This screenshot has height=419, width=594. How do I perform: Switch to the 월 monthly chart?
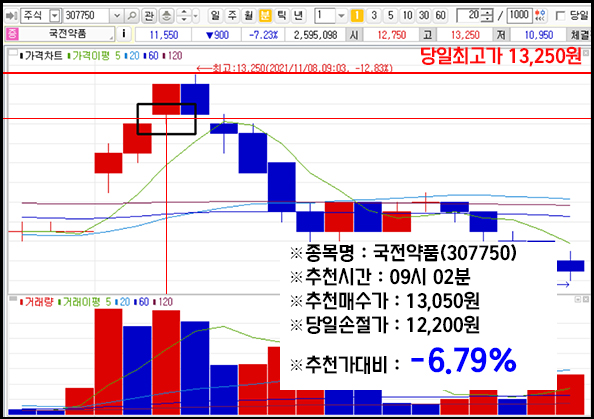pyautogui.click(x=249, y=16)
